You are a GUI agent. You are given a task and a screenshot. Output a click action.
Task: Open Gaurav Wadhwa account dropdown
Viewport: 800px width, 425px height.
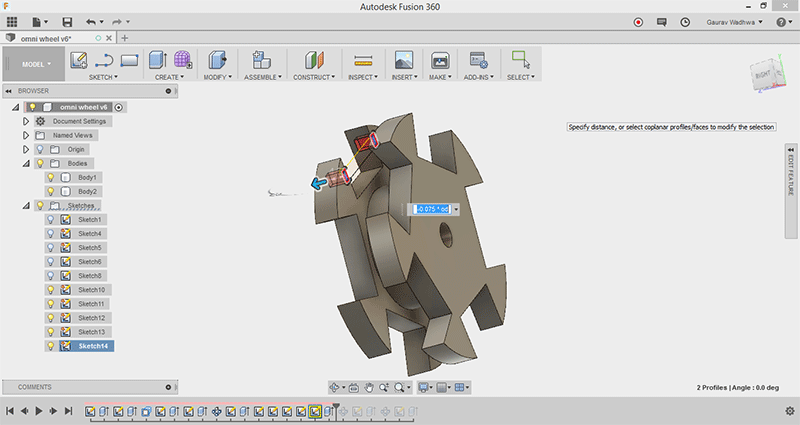coord(734,22)
